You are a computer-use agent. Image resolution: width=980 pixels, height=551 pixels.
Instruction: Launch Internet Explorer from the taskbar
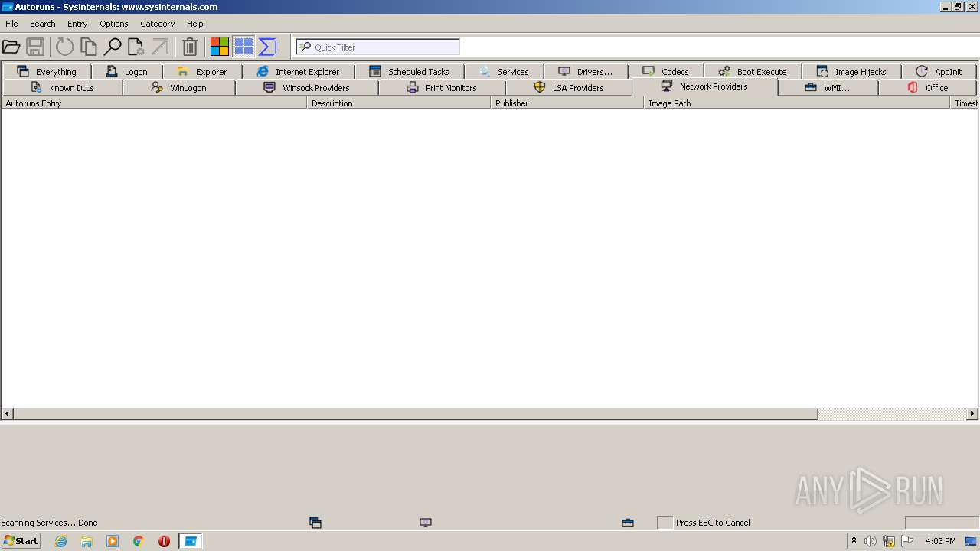(x=61, y=541)
